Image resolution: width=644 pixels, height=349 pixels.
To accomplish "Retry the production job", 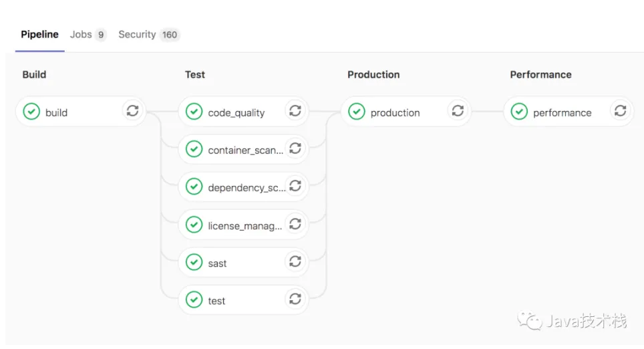I will [x=458, y=111].
